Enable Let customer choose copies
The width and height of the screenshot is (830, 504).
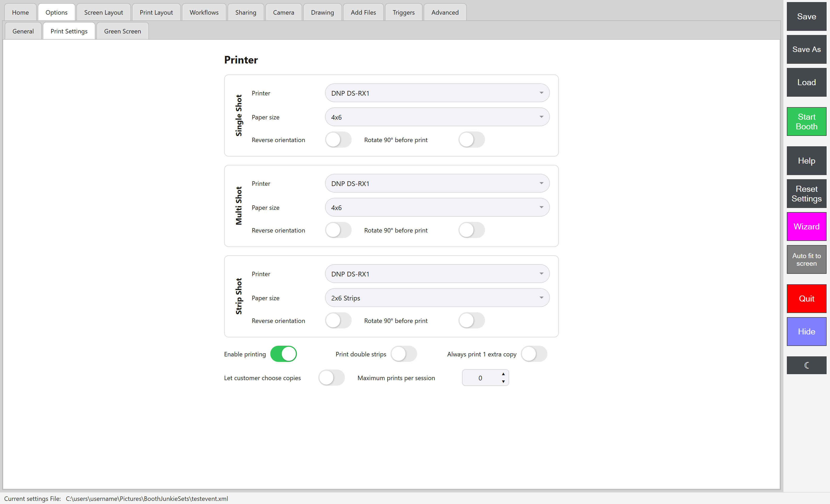pyautogui.click(x=332, y=378)
